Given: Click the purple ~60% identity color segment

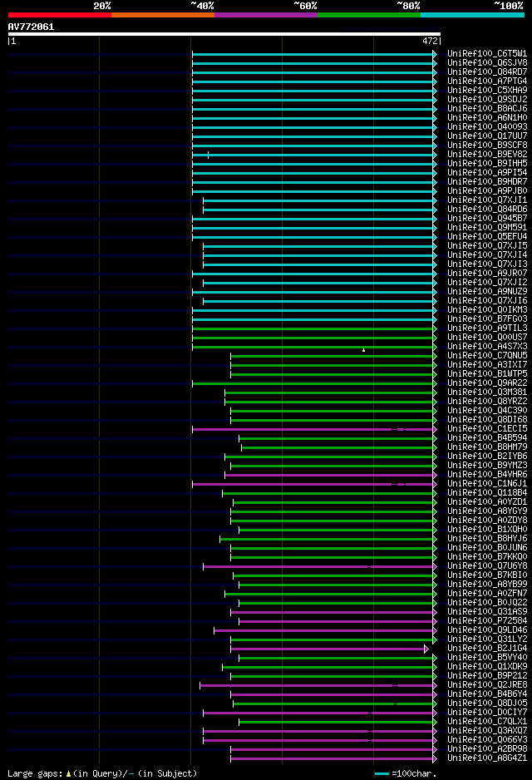Looking at the screenshot, I should (x=266, y=15).
